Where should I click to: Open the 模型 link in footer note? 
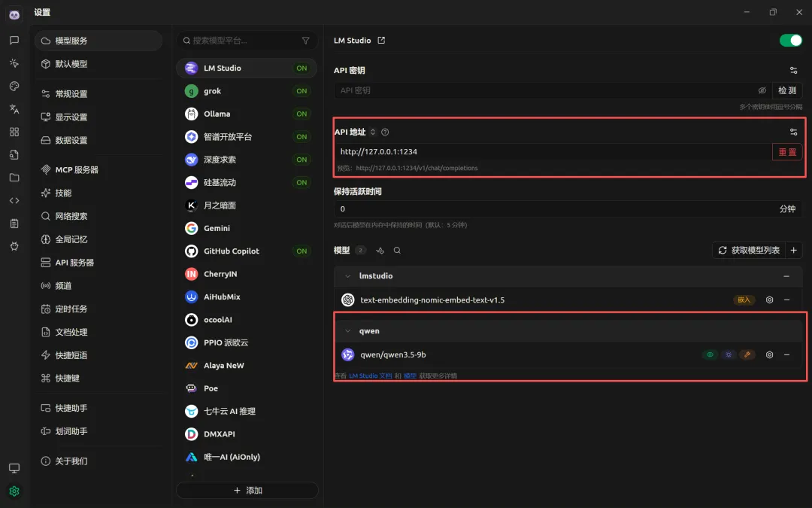411,376
